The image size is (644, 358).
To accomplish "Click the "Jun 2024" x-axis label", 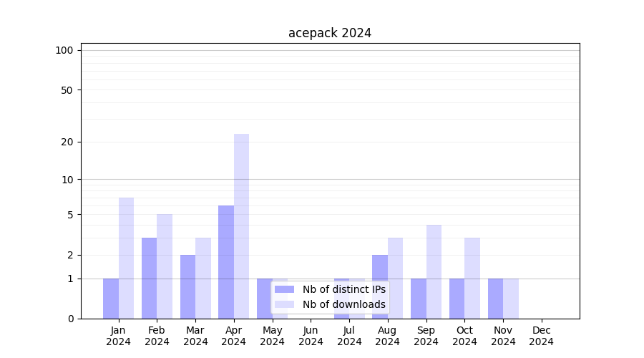I will pyautogui.click(x=311, y=336).
